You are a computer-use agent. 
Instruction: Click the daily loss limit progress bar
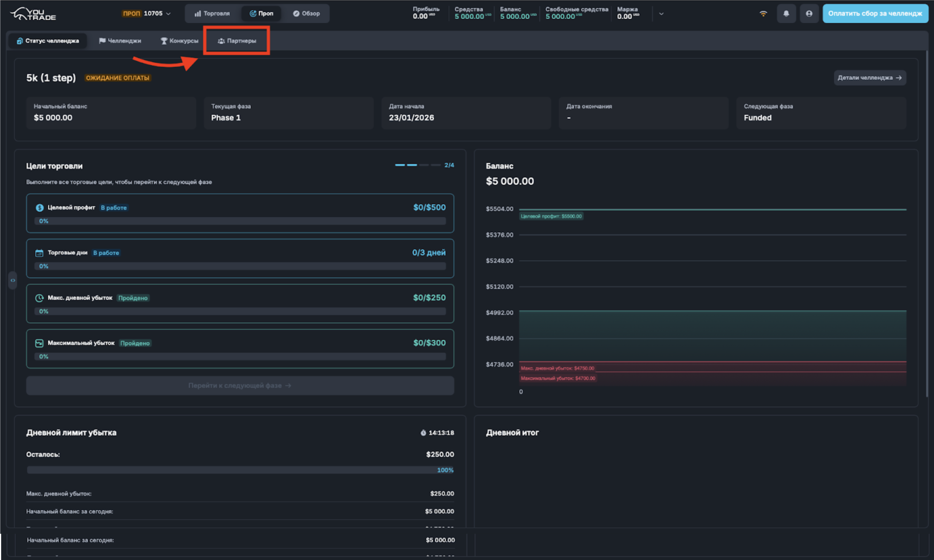point(240,470)
